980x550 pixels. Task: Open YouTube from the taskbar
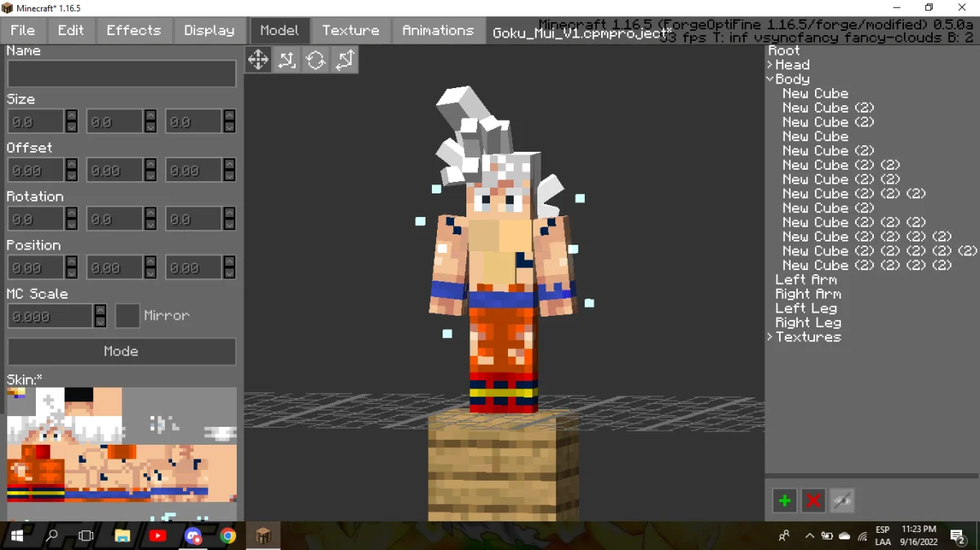pyautogui.click(x=158, y=536)
